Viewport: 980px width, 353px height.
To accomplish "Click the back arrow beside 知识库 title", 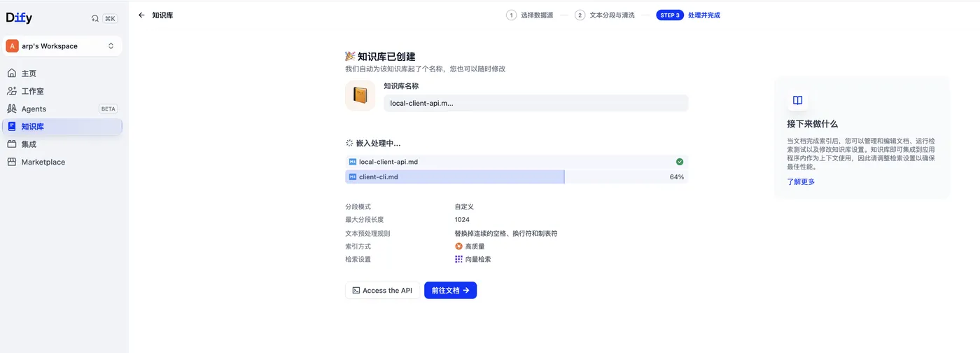I will [142, 15].
